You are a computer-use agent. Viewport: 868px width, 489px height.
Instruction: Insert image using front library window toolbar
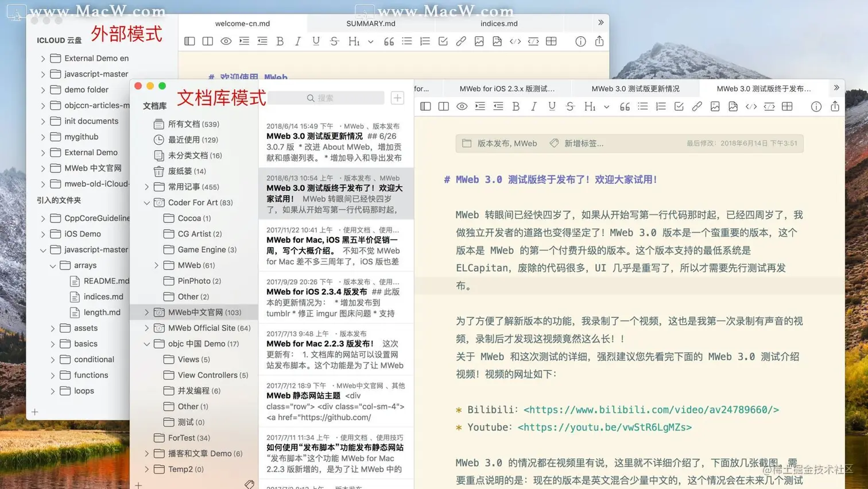715,106
